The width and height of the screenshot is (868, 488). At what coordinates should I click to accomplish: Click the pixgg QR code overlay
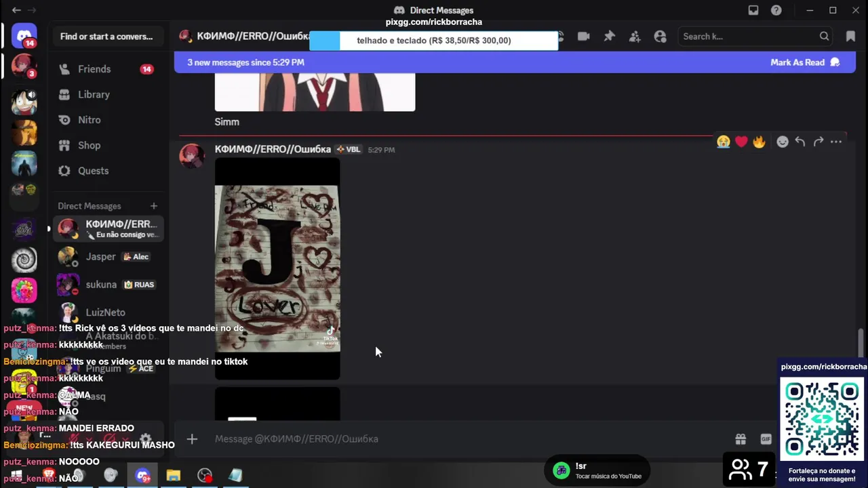tap(823, 420)
